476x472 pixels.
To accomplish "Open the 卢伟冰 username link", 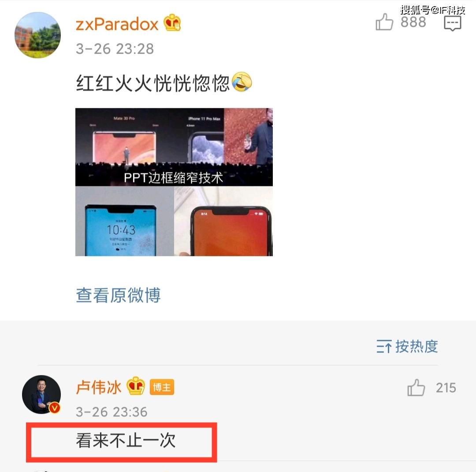I will tap(99, 387).
